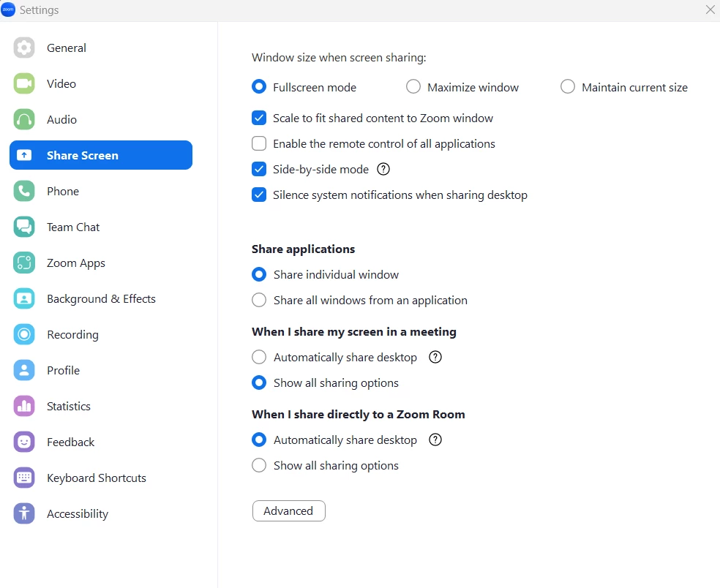
Task: Select Maximize window radio button
Action: click(x=413, y=87)
